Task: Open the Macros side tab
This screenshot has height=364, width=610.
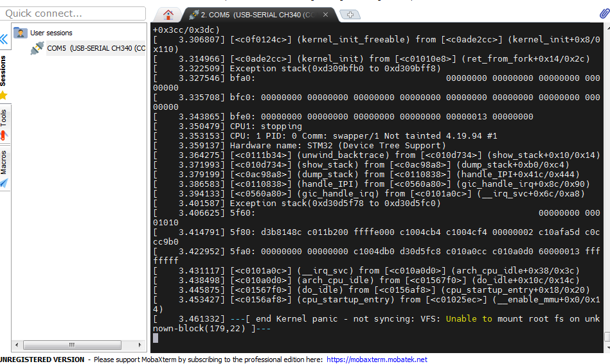Action: tap(3, 162)
